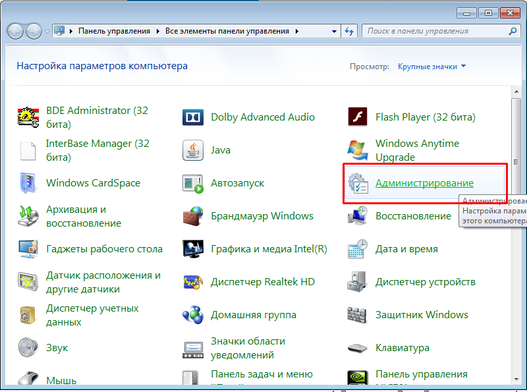The height and width of the screenshot is (392, 527).
Task: Click the Windows Firewall brick wall icon
Action: pyautogui.click(x=193, y=216)
